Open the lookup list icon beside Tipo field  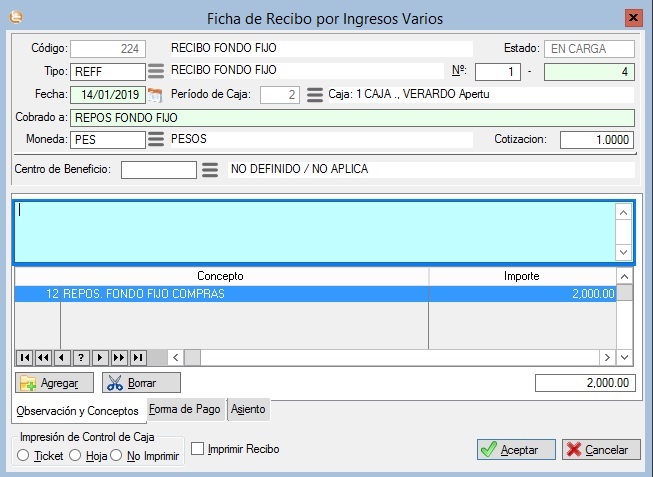point(155,71)
